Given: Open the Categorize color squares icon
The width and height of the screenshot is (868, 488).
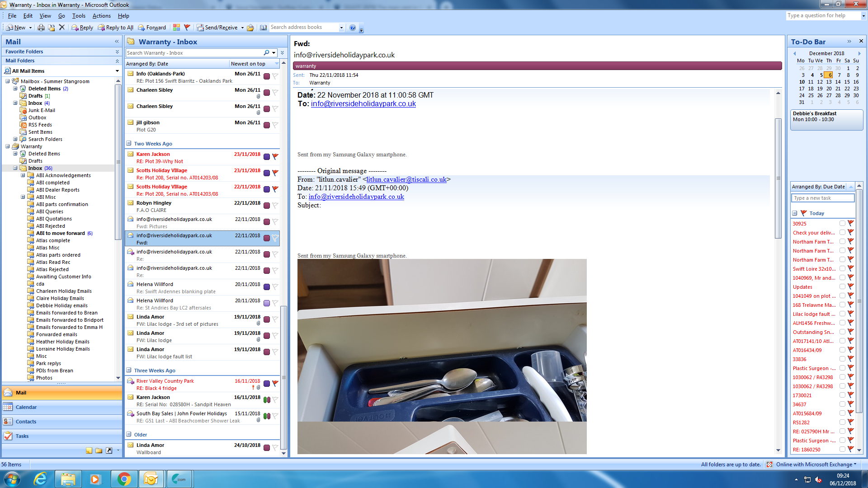Looking at the screenshot, I should (176, 28).
